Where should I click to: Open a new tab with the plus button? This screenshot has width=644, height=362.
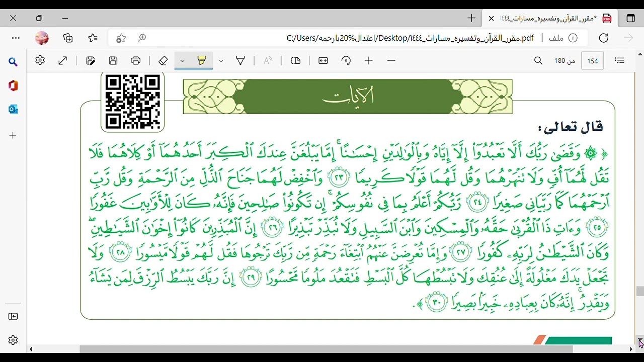[x=471, y=18]
